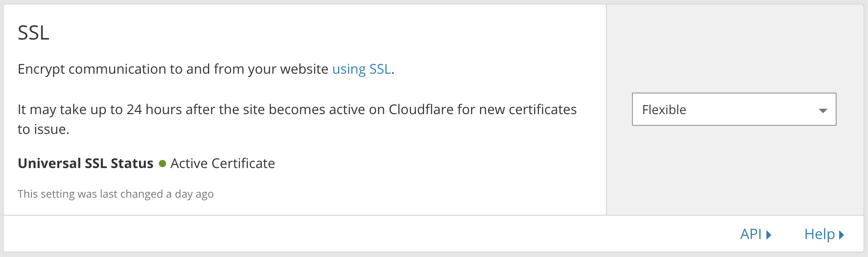Open the SSL mode dropdown showing Flexible
Image resolution: width=868 pixels, height=257 pixels.
pyautogui.click(x=734, y=109)
